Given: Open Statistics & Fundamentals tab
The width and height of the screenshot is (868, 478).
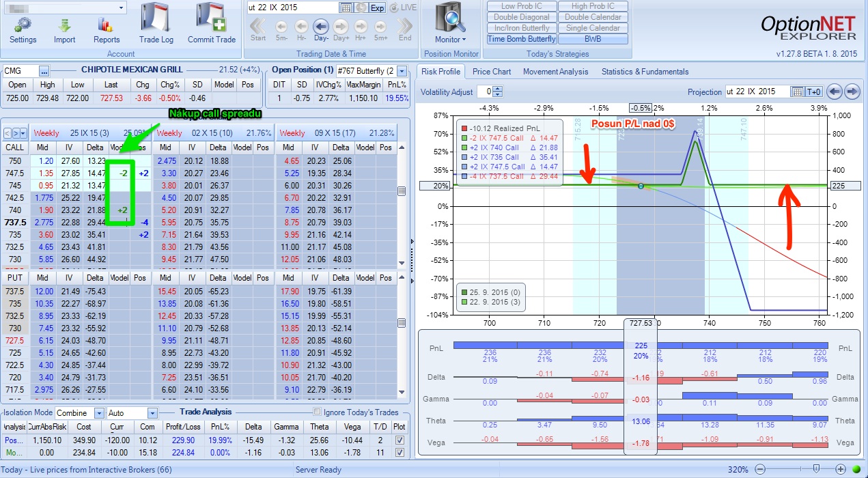Looking at the screenshot, I should click(x=645, y=71).
